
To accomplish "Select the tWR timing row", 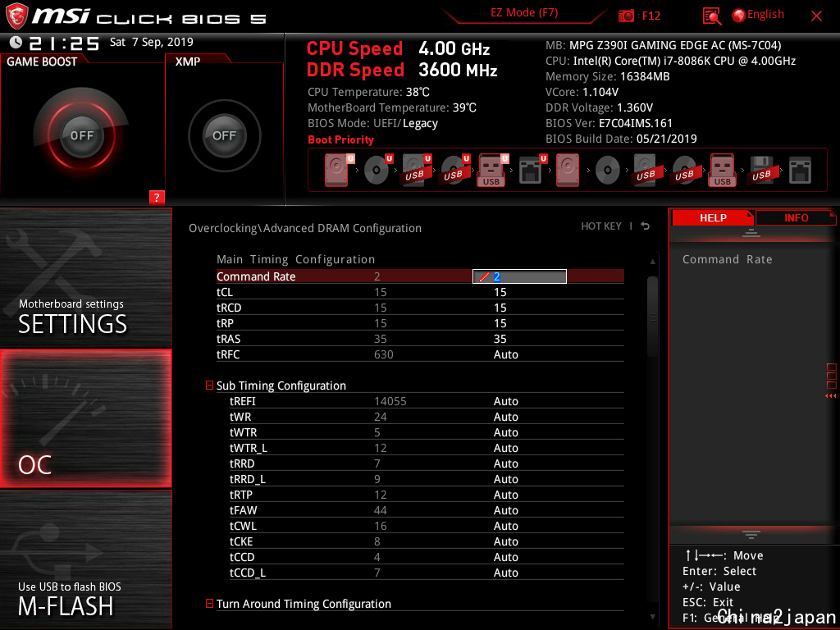I will coord(427,417).
